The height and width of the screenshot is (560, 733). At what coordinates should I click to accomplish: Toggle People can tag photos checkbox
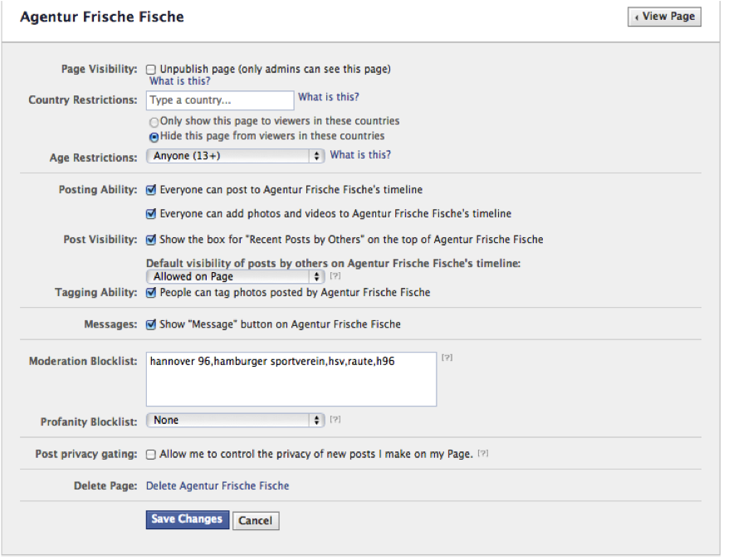(x=150, y=293)
